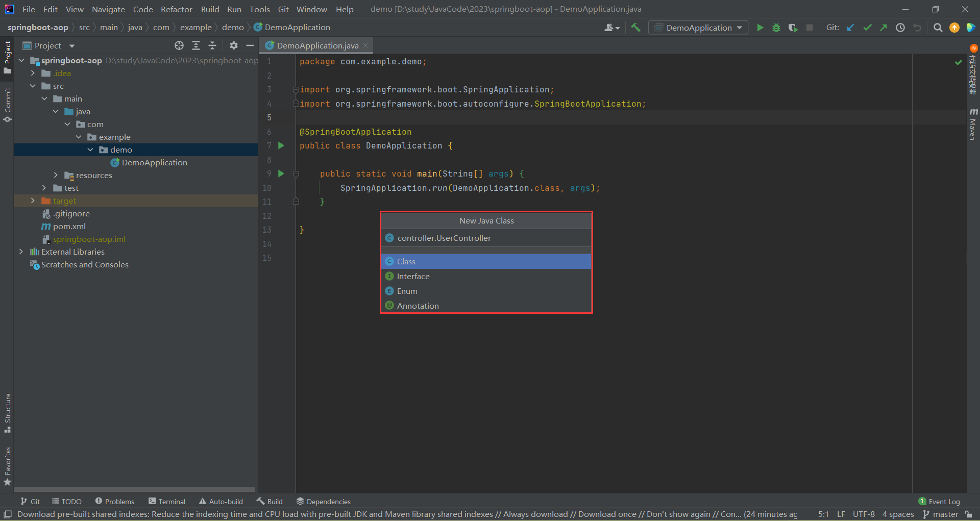Expand the resources folder

point(56,175)
